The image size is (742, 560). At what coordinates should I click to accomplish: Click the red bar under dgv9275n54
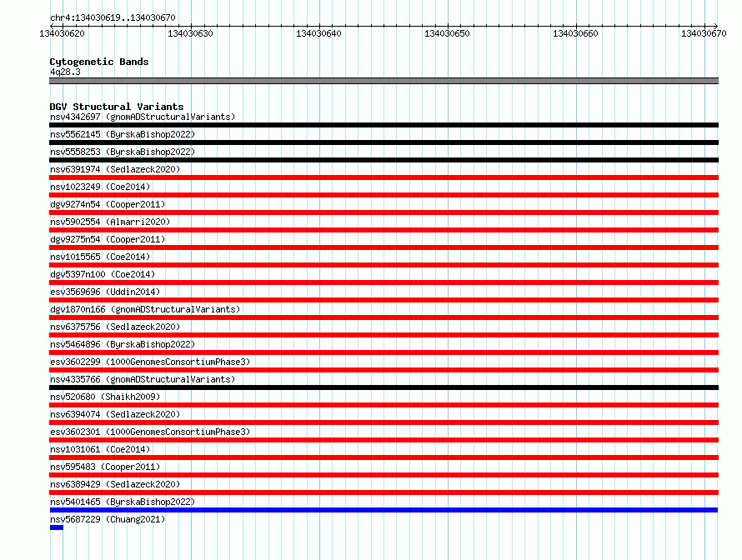tap(384, 247)
